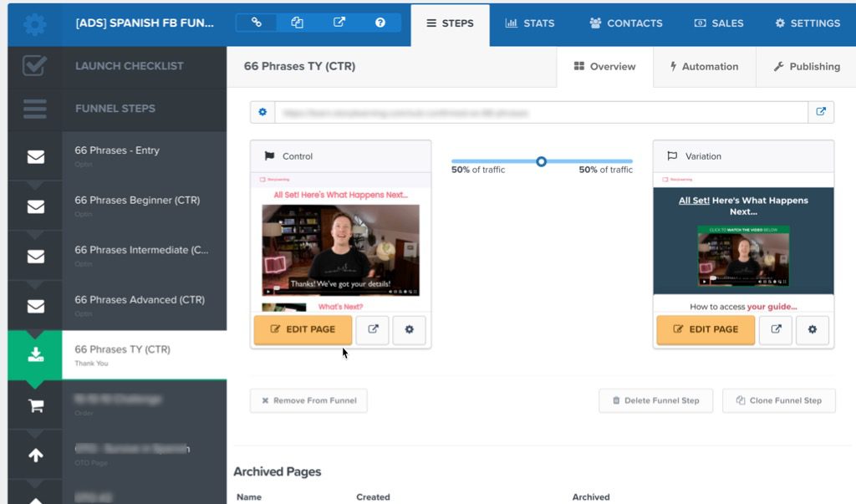Click the split-test traffic slider handle
The image size is (856, 504).
[541, 161]
